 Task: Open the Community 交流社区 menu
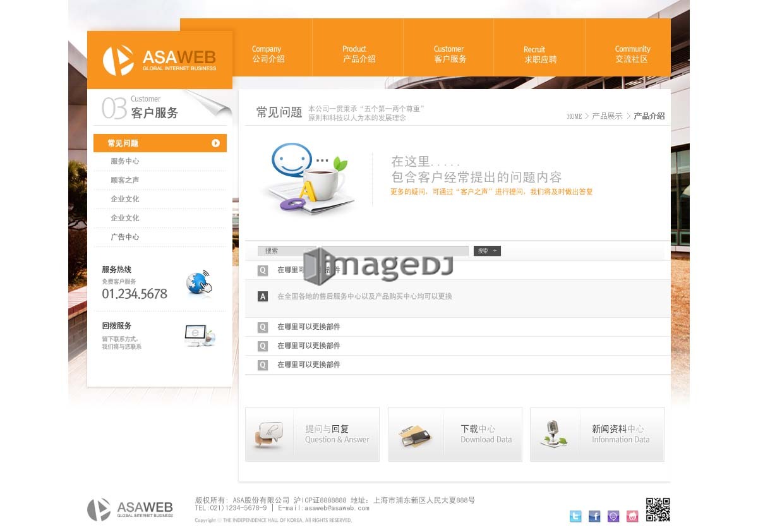coord(632,54)
